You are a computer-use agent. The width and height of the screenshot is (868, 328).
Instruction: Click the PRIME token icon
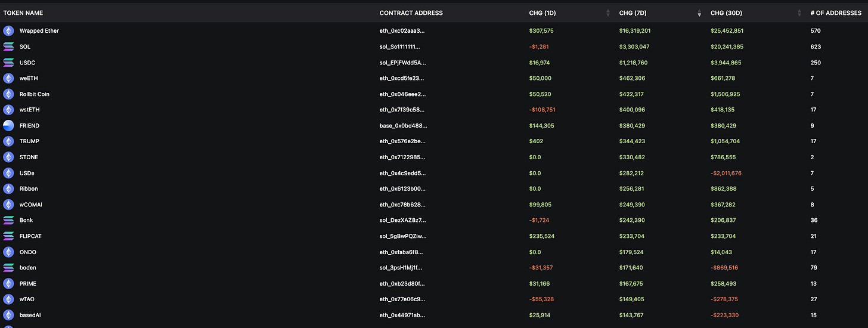coord(8,283)
